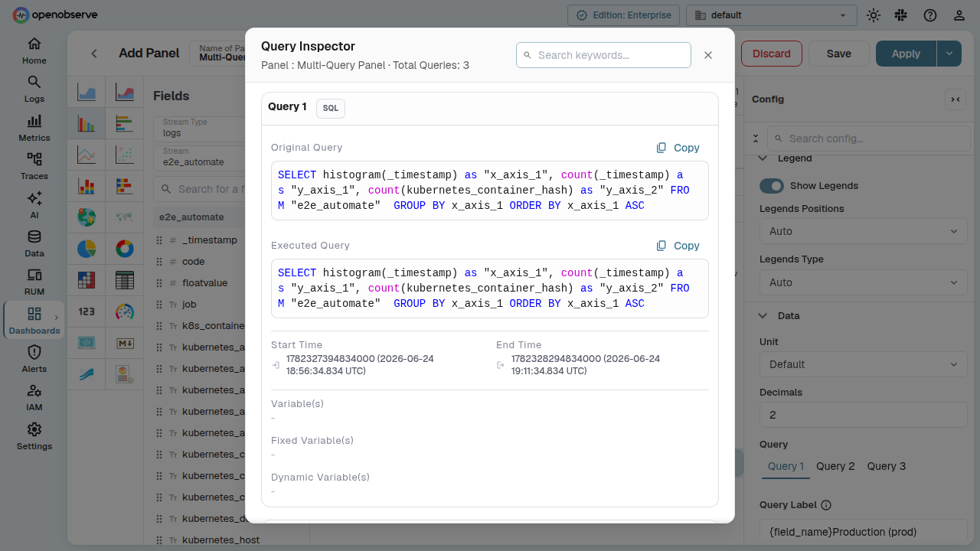
Task: Select the HTML panel type
Action: pos(87,343)
